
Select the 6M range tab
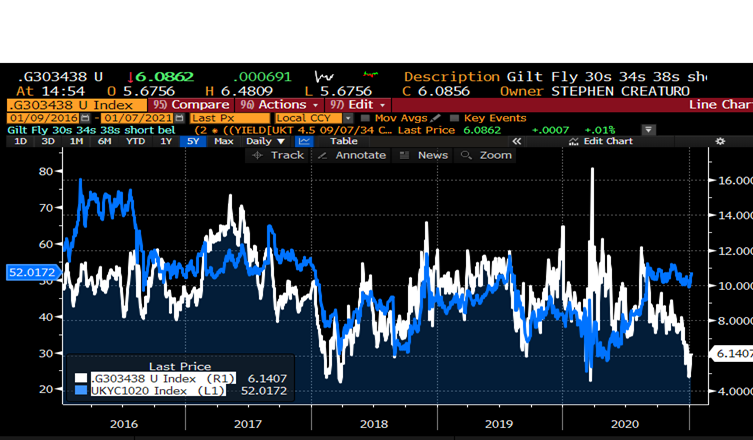click(x=104, y=141)
